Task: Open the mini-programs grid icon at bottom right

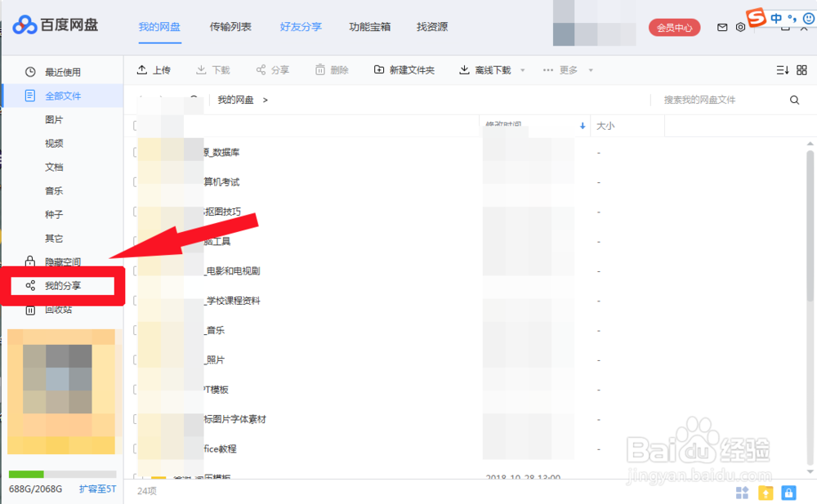Action: pos(742,493)
